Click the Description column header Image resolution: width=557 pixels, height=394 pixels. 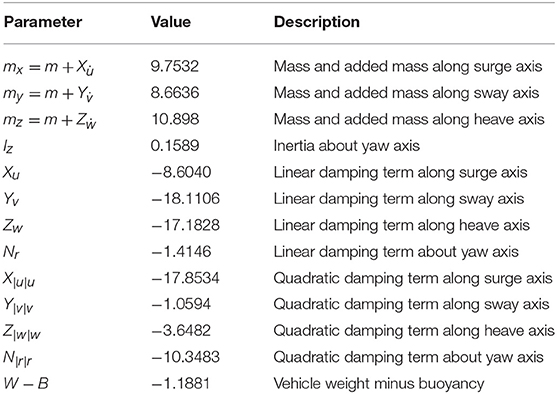[317, 22]
